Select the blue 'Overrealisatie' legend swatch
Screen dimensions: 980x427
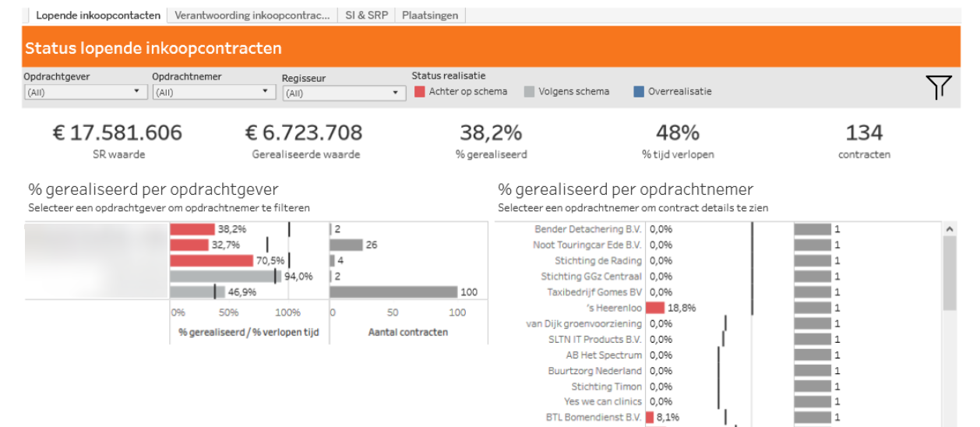639,92
